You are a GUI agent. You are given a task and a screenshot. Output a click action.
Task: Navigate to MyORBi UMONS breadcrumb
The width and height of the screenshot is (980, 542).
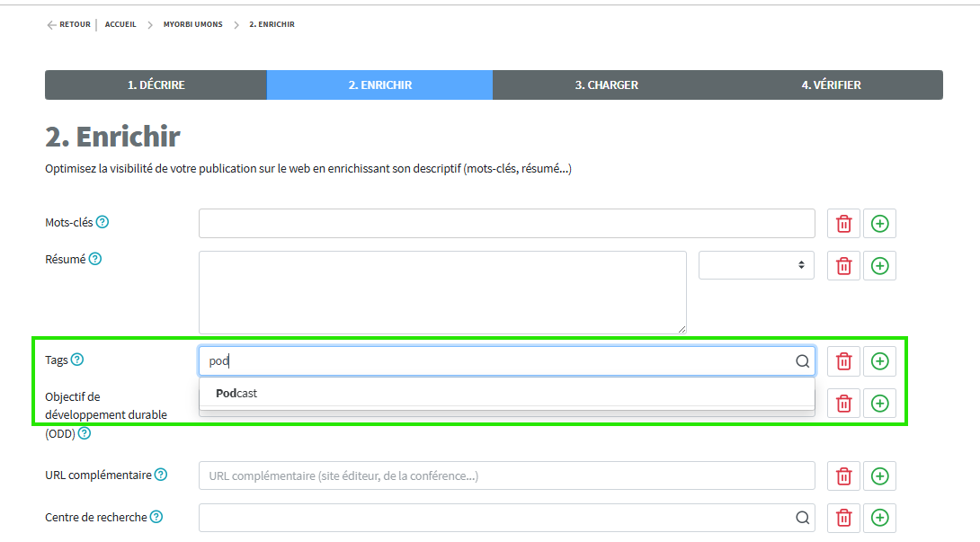tap(192, 24)
